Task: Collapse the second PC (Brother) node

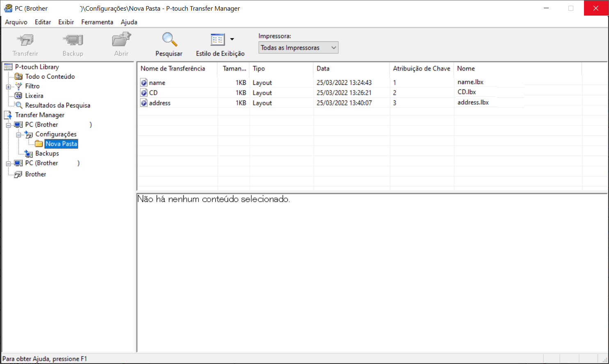Action: click(x=8, y=164)
